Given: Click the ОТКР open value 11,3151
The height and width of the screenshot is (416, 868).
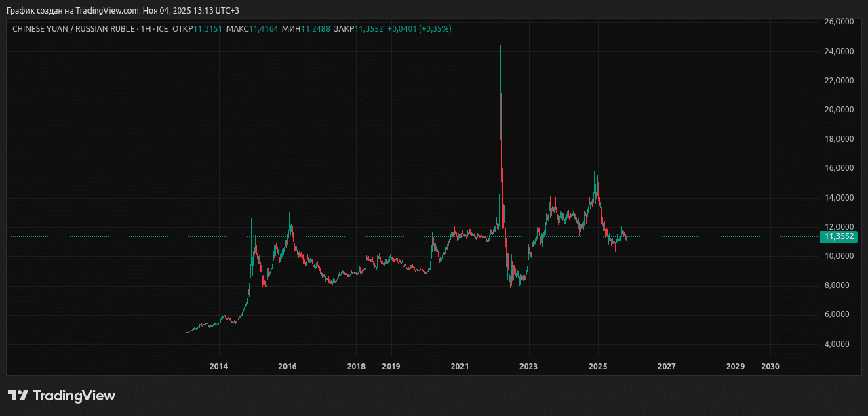Looking at the screenshot, I should coord(208,29).
